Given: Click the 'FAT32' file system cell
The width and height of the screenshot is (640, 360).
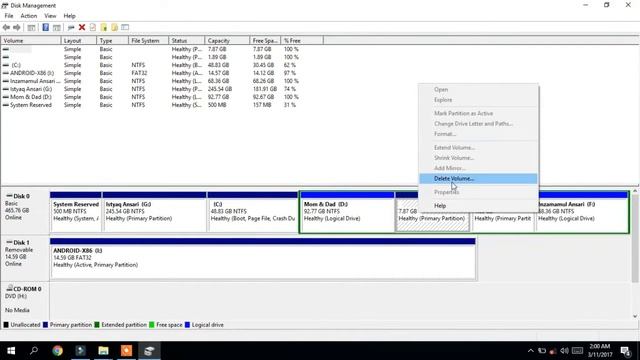Looking at the screenshot, I should pyautogui.click(x=139, y=73).
